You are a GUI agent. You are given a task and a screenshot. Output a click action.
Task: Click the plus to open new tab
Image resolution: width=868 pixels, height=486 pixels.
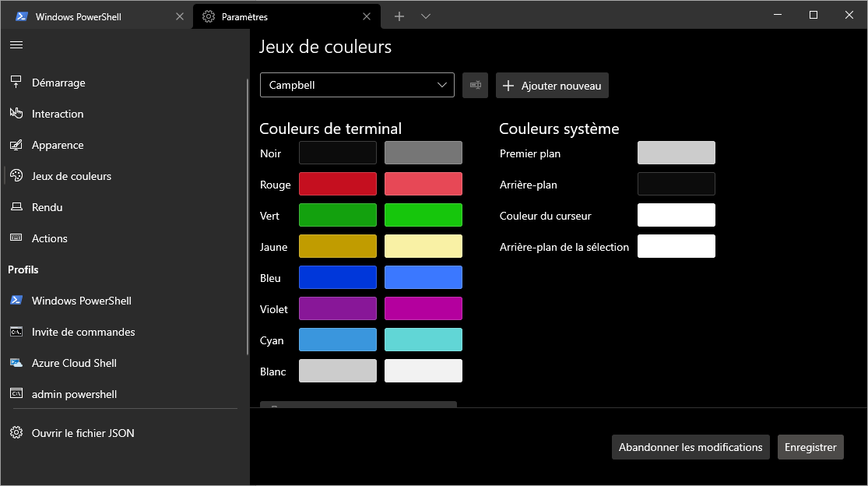tap(399, 16)
